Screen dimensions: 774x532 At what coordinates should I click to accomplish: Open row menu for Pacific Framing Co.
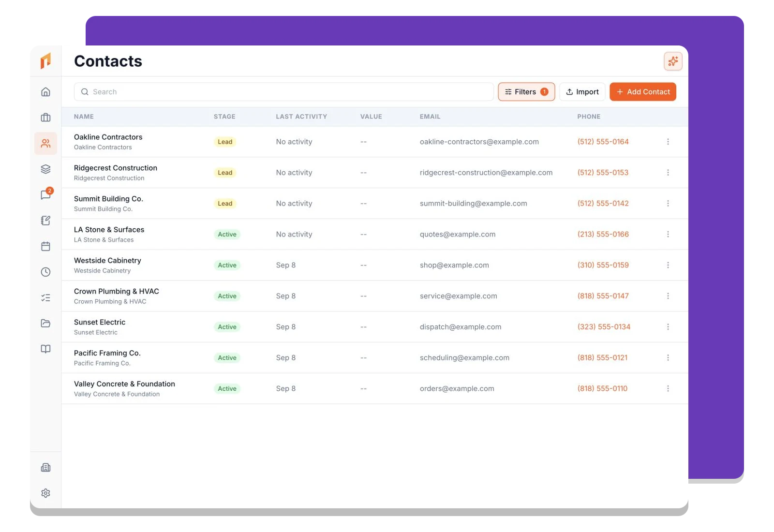(668, 358)
